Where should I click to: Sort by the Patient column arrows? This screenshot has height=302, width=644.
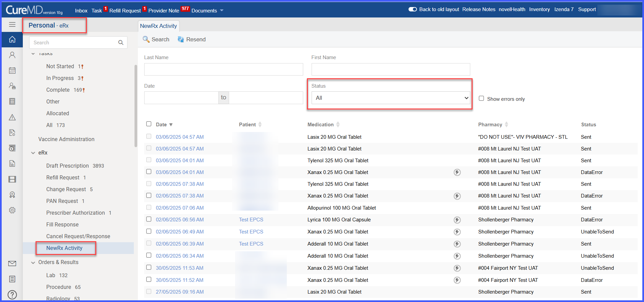(x=260, y=125)
